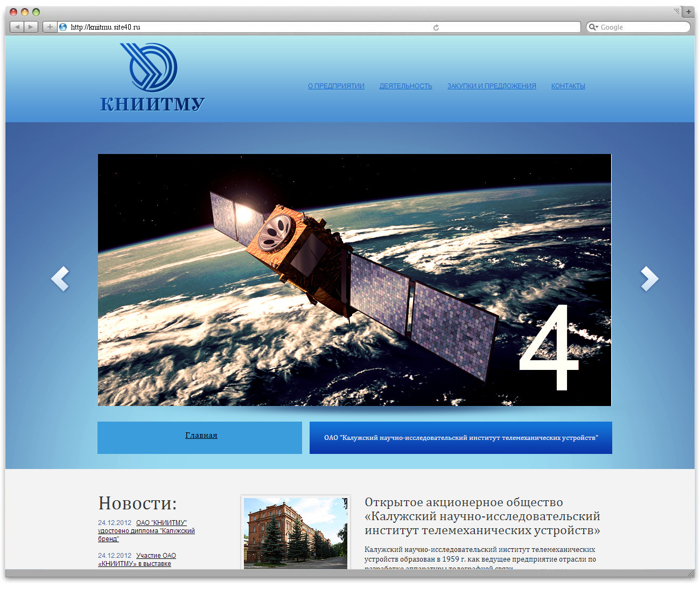Click the institute building photo

click(x=296, y=533)
